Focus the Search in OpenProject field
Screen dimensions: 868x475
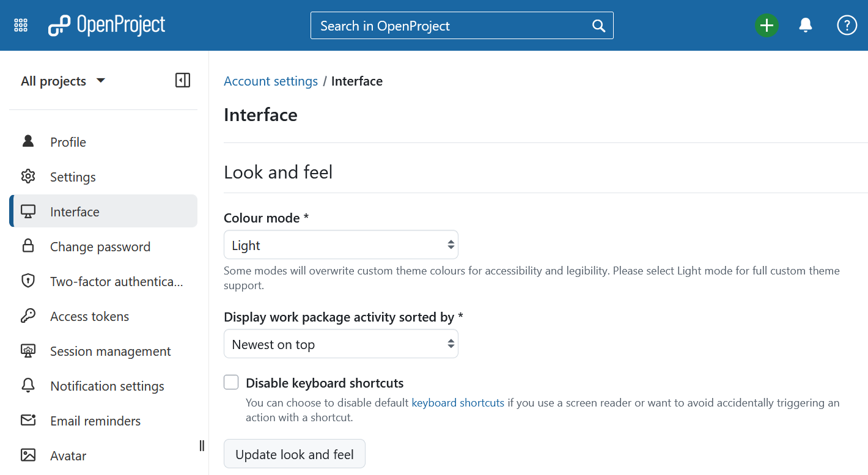coord(462,26)
